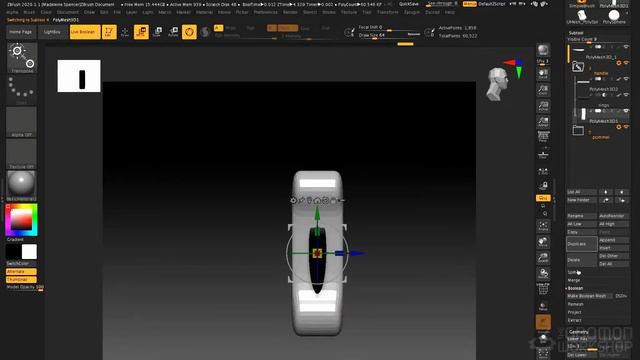
Task: Expand the Remesh section
Action: click(x=576, y=304)
